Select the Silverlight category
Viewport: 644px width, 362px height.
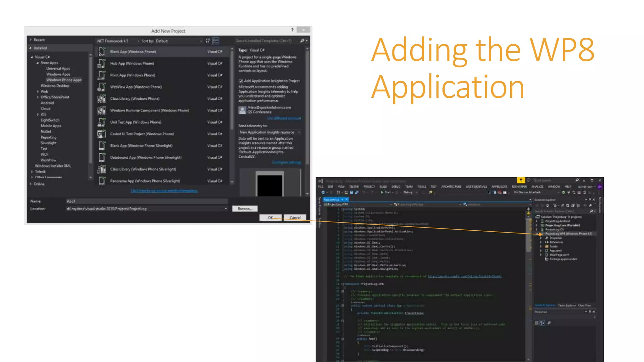click(48, 143)
